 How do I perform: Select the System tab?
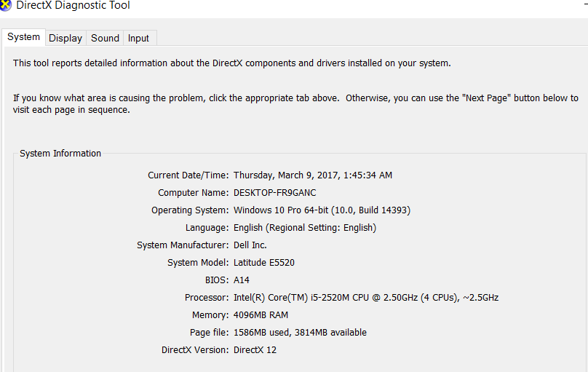(23, 37)
